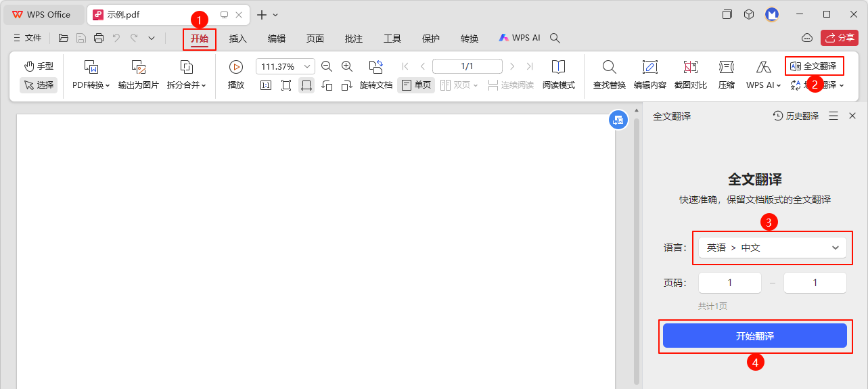Zoom out using the minus magnifier

point(327,66)
